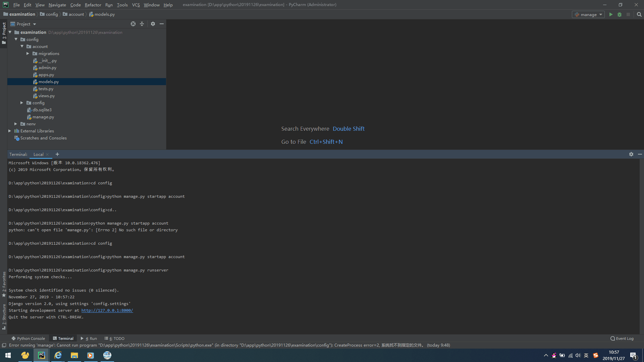The image size is (644, 362).
Task: Click the volume tray icon
Action: coord(578,356)
